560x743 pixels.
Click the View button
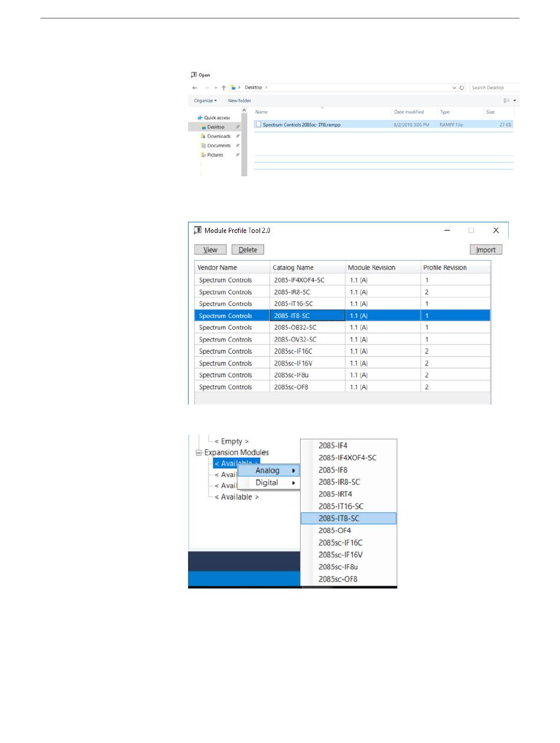click(210, 250)
